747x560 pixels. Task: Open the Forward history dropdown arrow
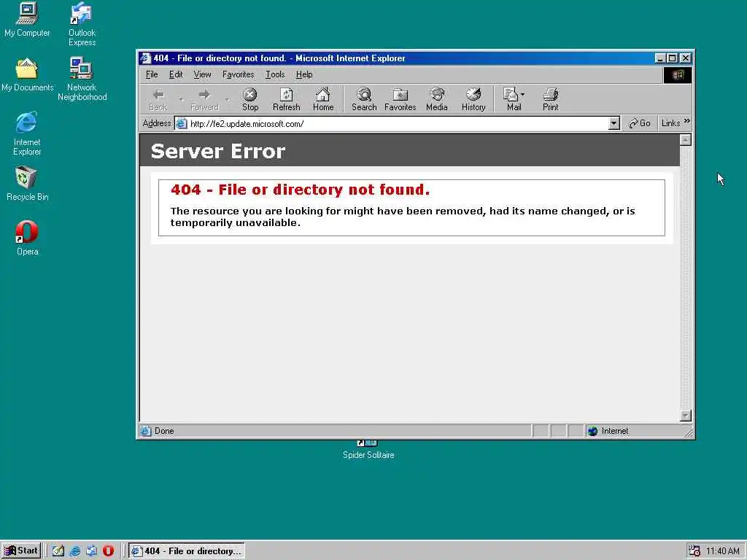click(228, 99)
